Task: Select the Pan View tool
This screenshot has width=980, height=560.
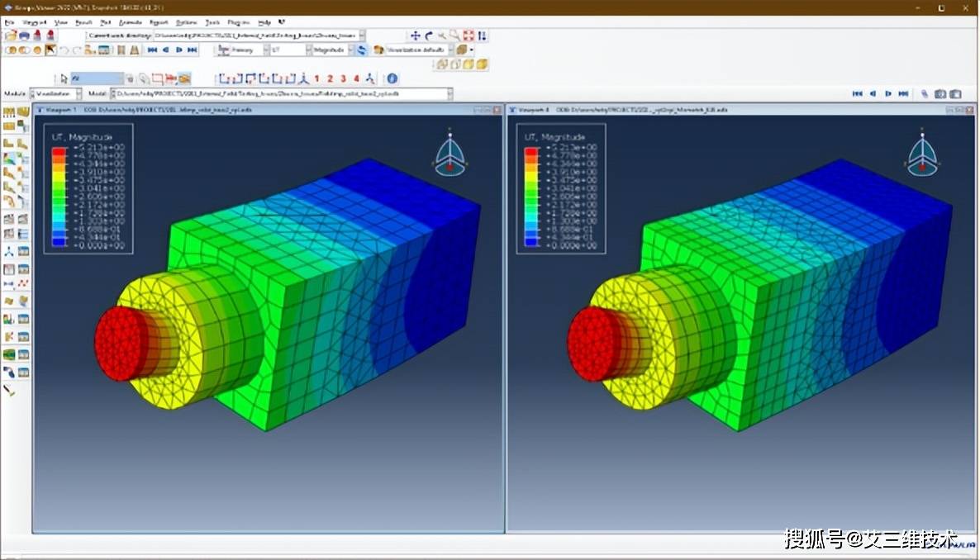Action: click(x=415, y=36)
